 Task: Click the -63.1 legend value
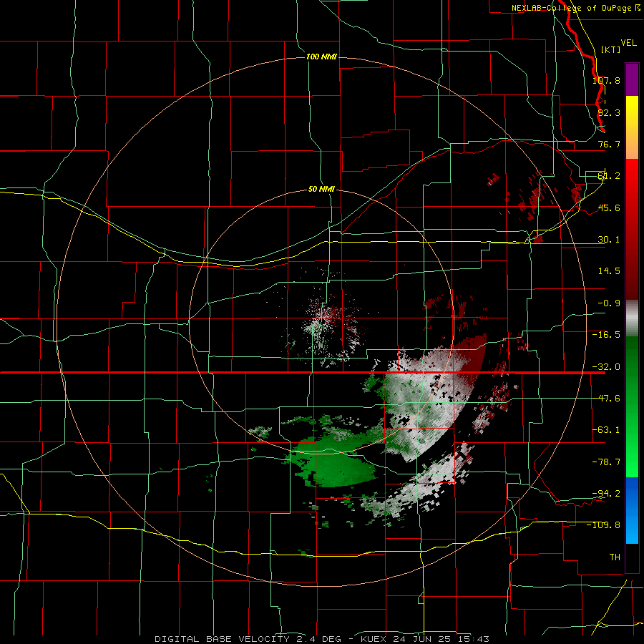pos(606,430)
